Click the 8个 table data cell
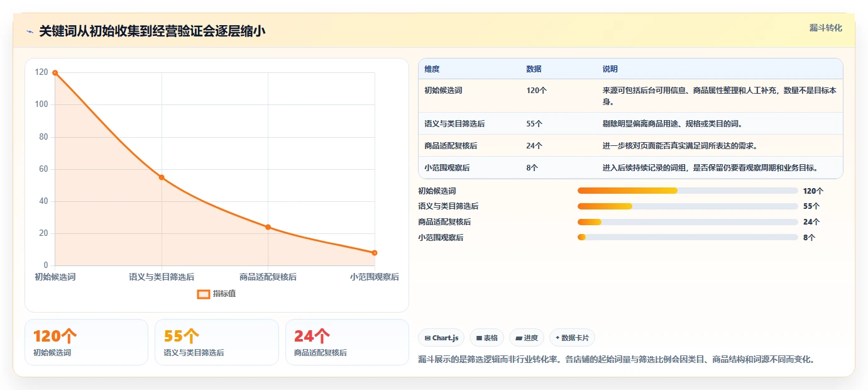This screenshot has width=868, height=390. (532, 168)
